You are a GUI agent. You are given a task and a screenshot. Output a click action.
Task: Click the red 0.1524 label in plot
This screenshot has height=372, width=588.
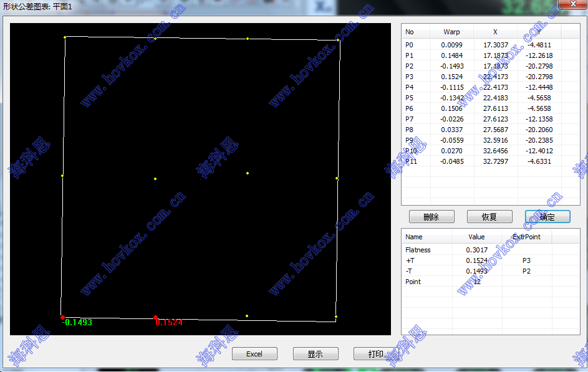point(169,322)
